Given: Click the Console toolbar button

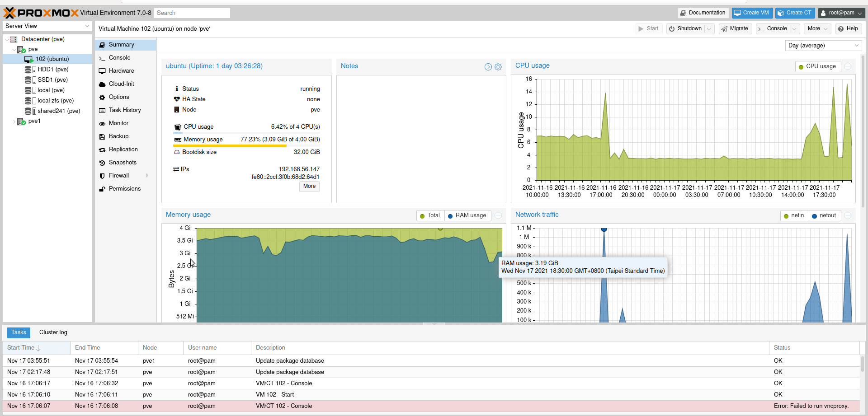Looking at the screenshot, I should pyautogui.click(x=773, y=29).
